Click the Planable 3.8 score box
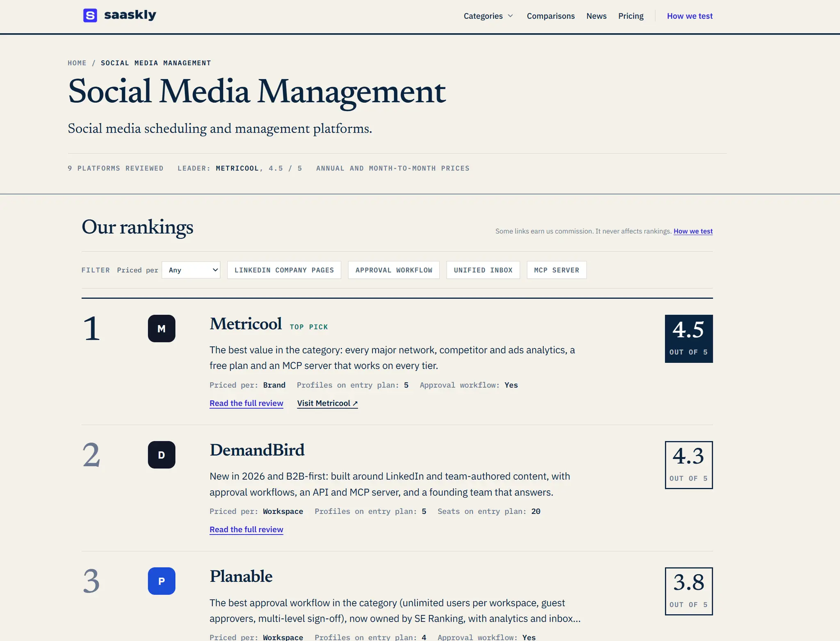Viewport: 840px width, 641px height. coord(689,591)
